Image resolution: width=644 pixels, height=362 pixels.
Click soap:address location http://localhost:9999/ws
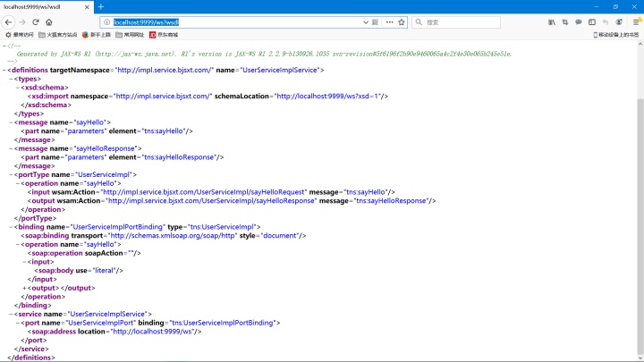coord(152,332)
